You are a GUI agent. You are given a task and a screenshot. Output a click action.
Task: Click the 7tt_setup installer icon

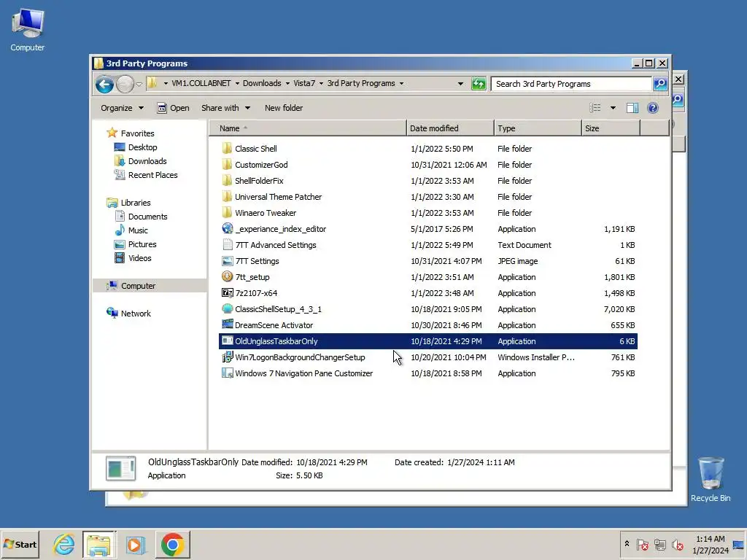coord(228,276)
